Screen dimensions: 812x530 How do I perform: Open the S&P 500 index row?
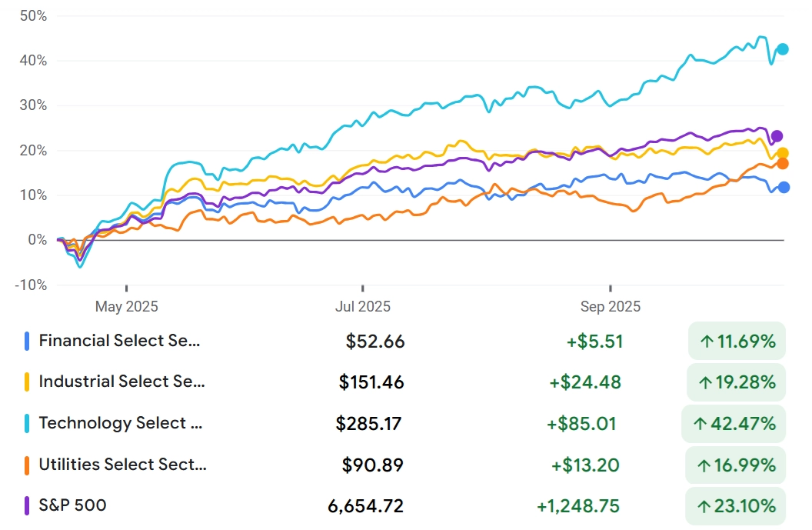tap(72, 505)
